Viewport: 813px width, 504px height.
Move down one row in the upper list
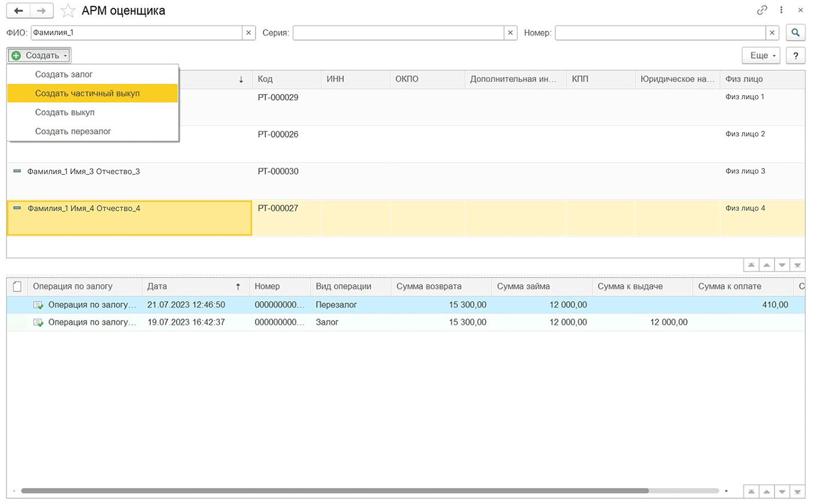pyautogui.click(x=782, y=265)
